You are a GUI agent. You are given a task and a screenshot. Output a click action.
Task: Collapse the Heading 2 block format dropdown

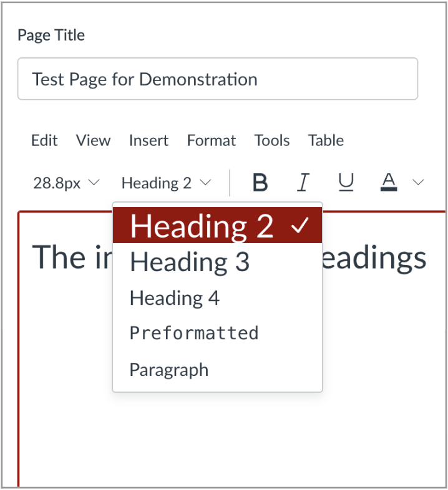pos(166,183)
